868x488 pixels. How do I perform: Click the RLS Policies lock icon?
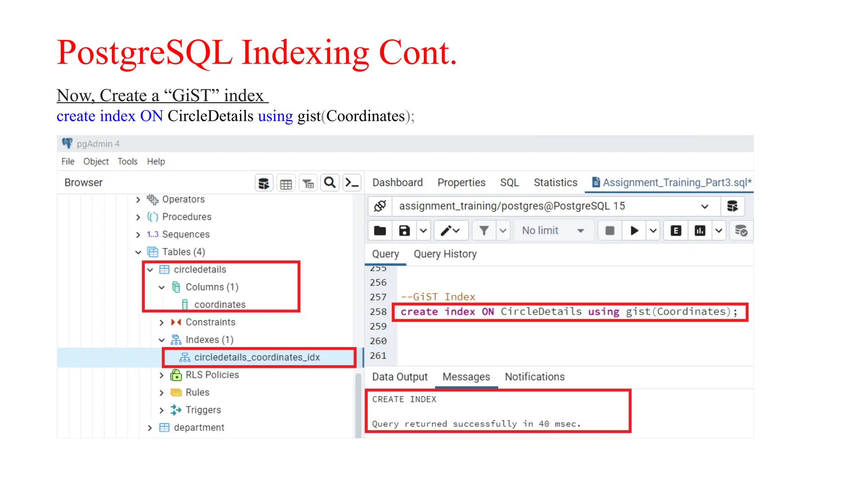coord(176,375)
